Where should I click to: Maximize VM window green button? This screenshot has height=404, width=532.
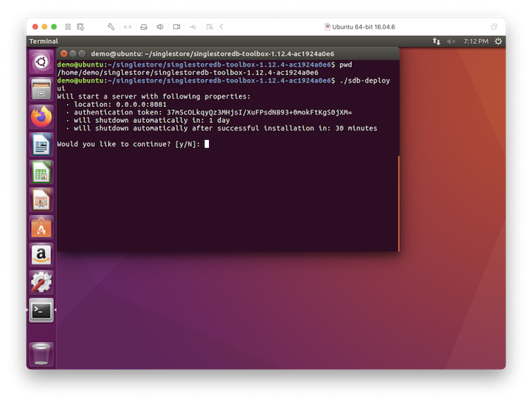click(x=54, y=27)
